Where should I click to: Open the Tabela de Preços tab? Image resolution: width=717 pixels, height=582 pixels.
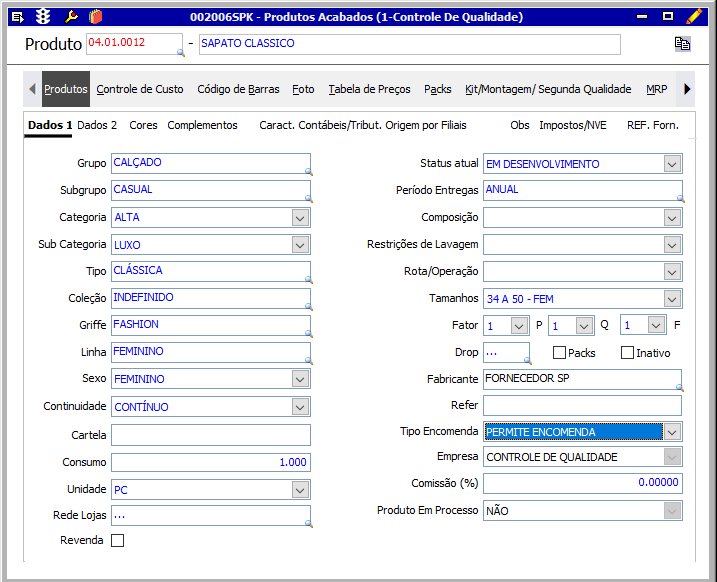pyautogui.click(x=369, y=89)
